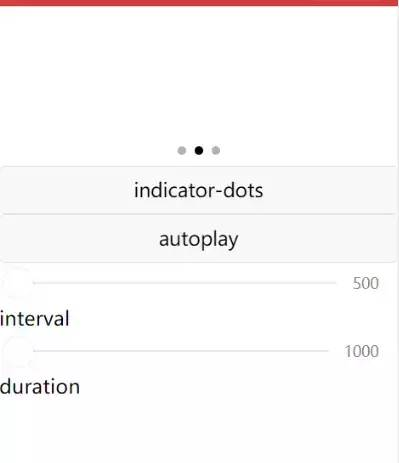Click the indicator-dots text label
The width and height of the screenshot is (399, 463).
point(199,190)
